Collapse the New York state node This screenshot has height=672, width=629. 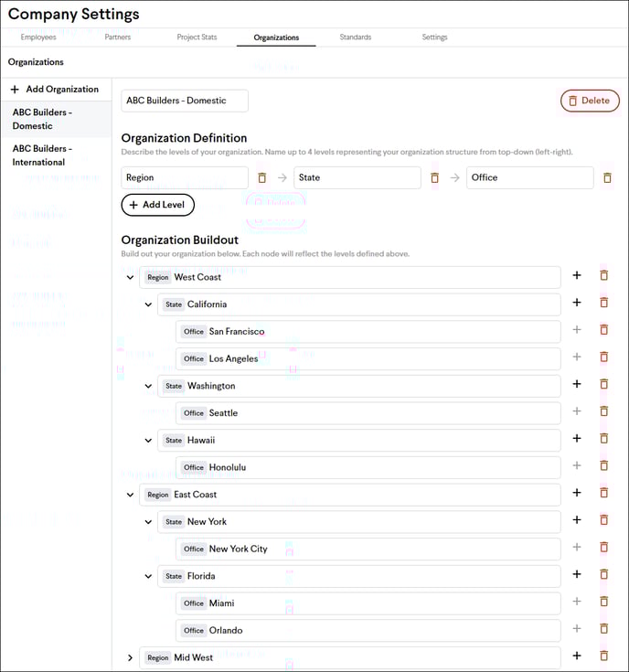coord(148,522)
